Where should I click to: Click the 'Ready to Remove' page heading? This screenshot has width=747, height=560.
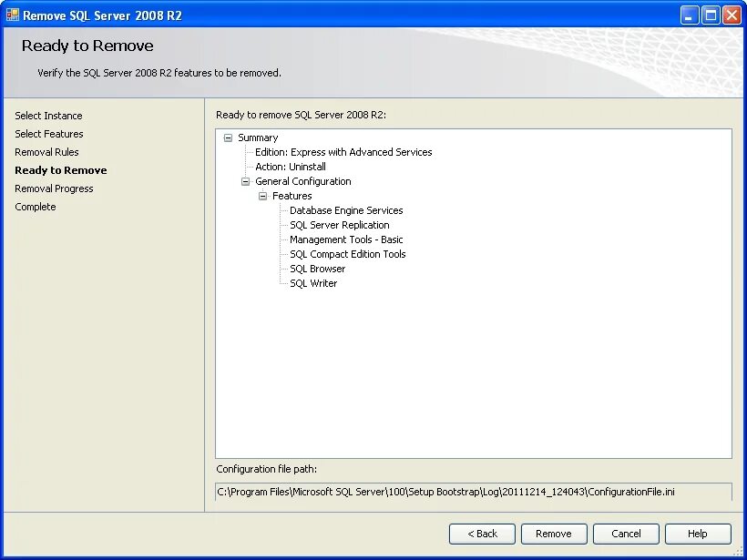pyautogui.click(x=87, y=46)
